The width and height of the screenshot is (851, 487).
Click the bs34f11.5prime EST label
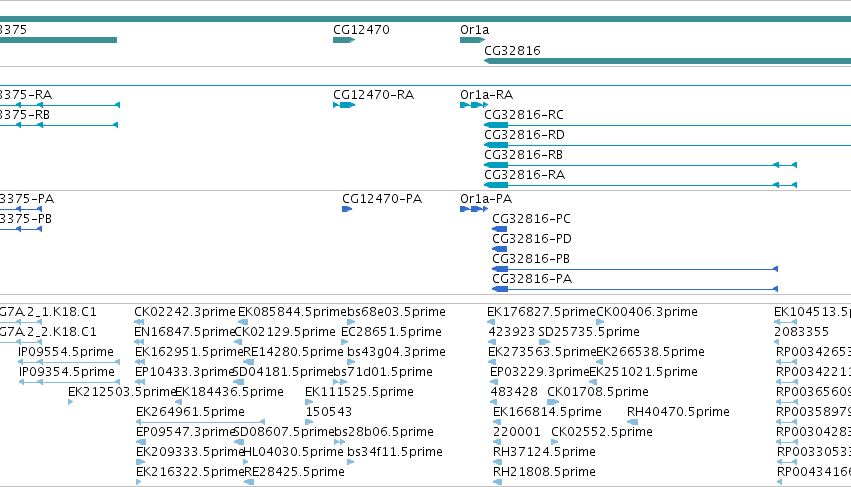[395, 452]
